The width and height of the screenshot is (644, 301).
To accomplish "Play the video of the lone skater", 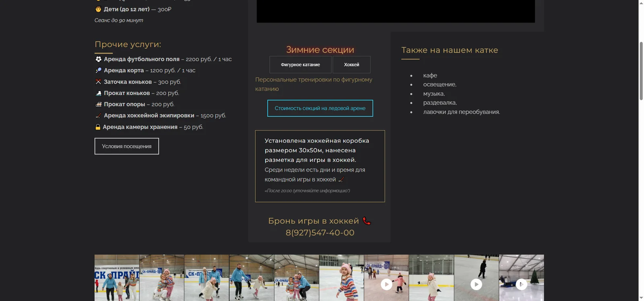I will click(x=476, y=285).
